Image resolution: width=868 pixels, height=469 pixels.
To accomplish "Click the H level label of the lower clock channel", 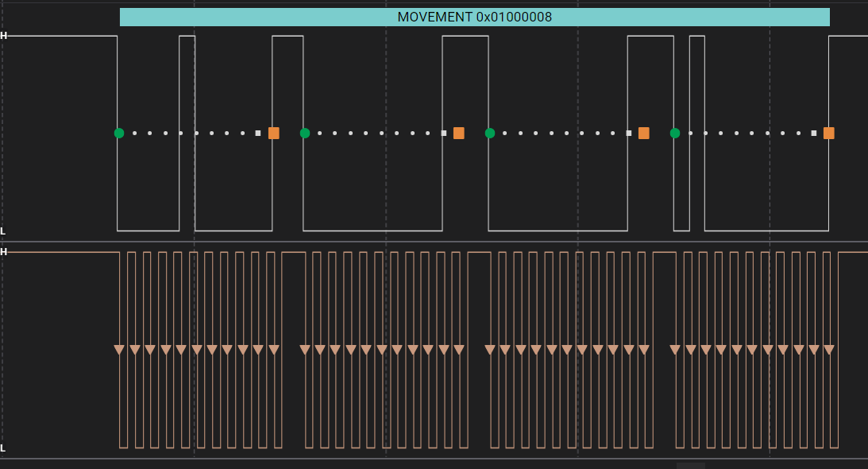I will [x=3, y=252].
